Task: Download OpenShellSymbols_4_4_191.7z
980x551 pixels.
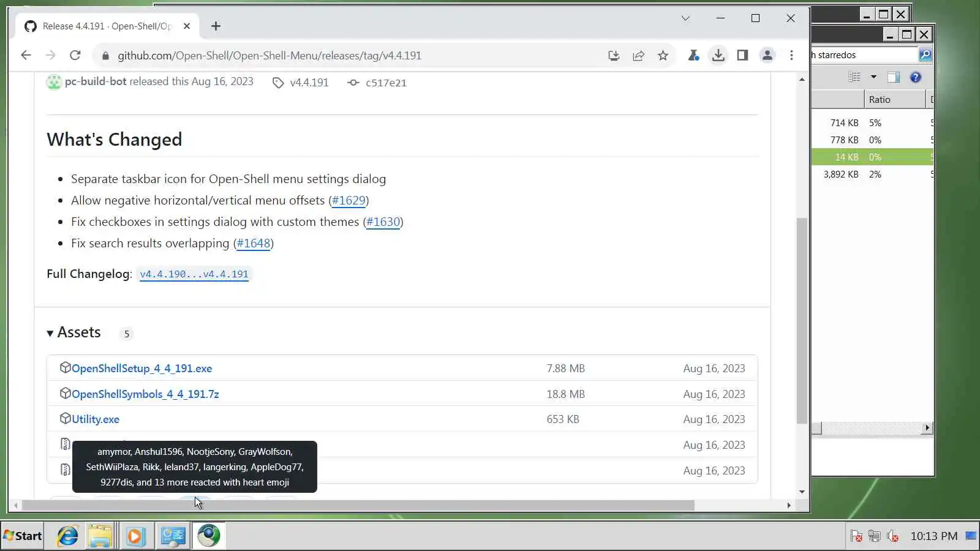Action: 145,394
